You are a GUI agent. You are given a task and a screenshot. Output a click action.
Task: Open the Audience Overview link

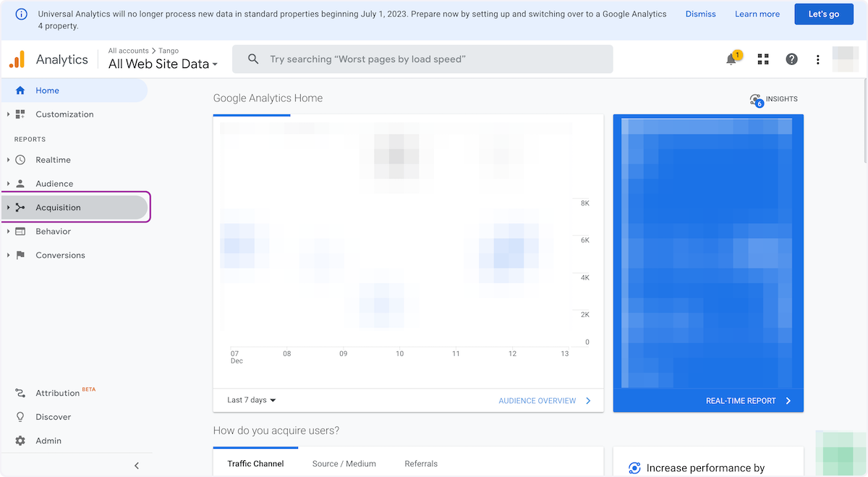545,400
